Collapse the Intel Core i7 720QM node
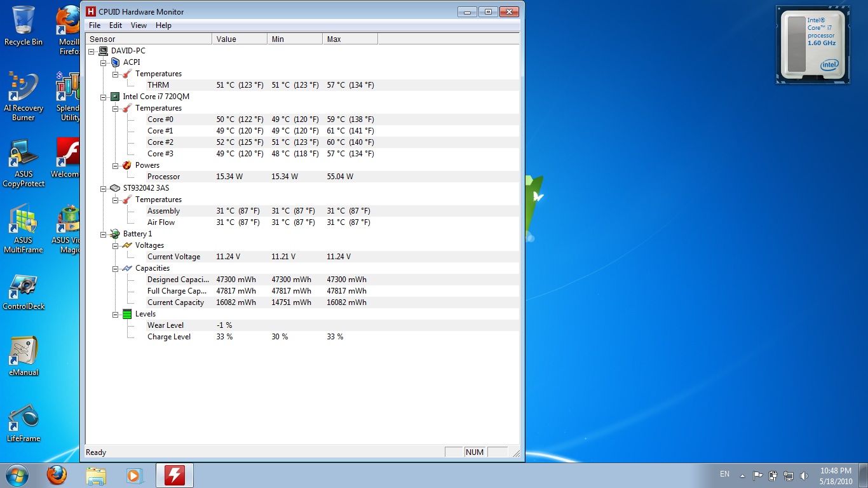 104,97
